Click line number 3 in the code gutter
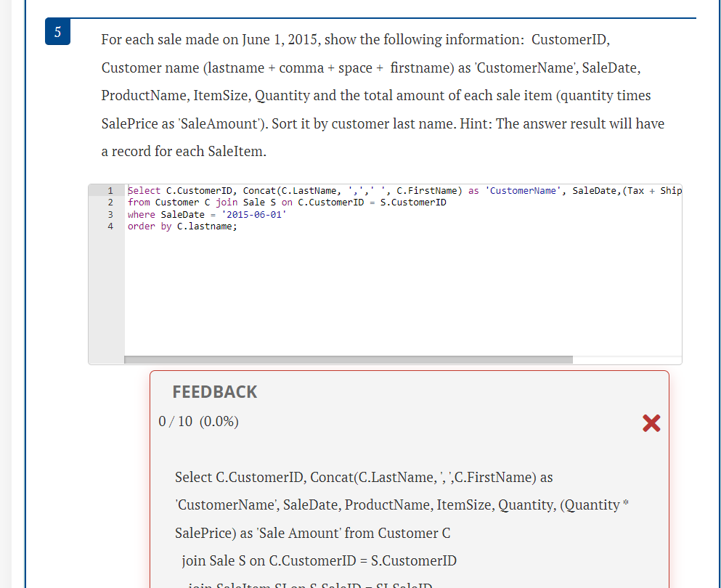The image size is (721, 588). [x=110, y=214]
